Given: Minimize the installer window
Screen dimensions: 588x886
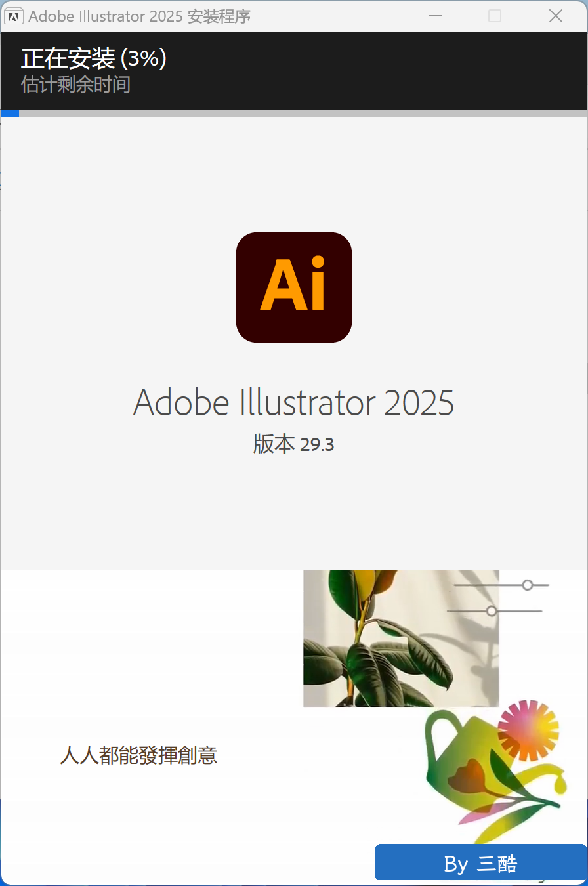Looking at the screenshot, I should [434, 16].
